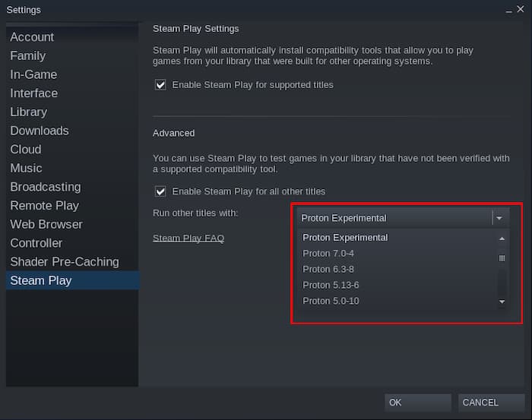
Task: Select Proton 5.0-10 option
Action: coord(331,301)
